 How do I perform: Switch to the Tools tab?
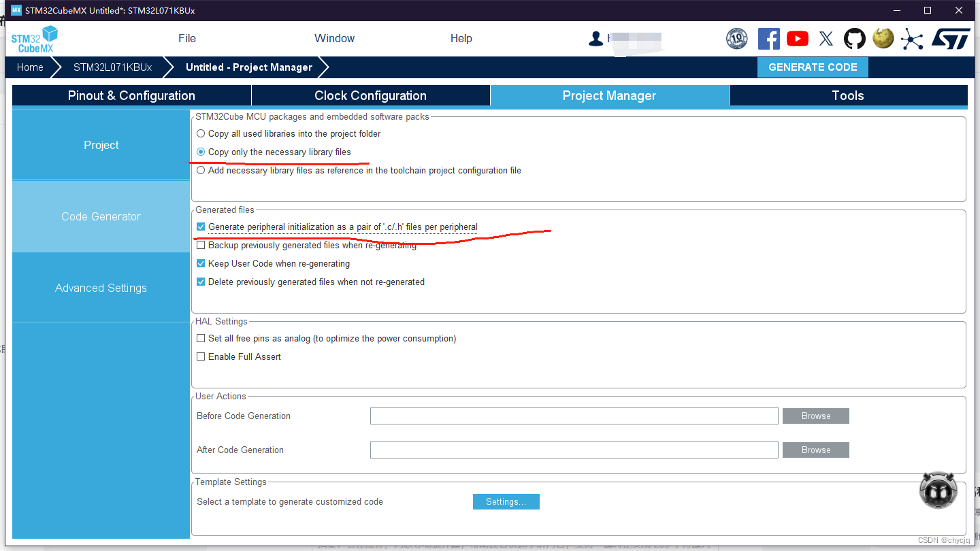click(848, 96)
